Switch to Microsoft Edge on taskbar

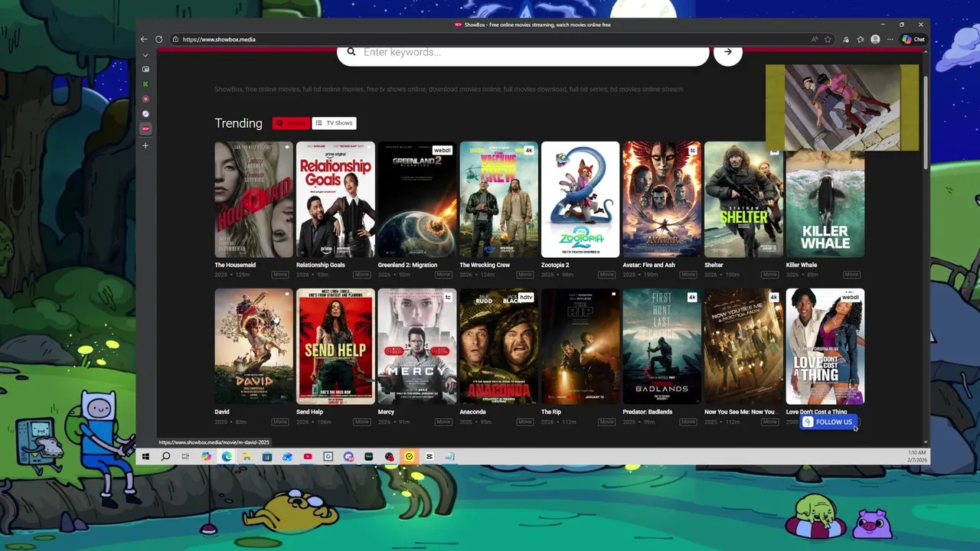pyautogui.click(x=227, y=457)
